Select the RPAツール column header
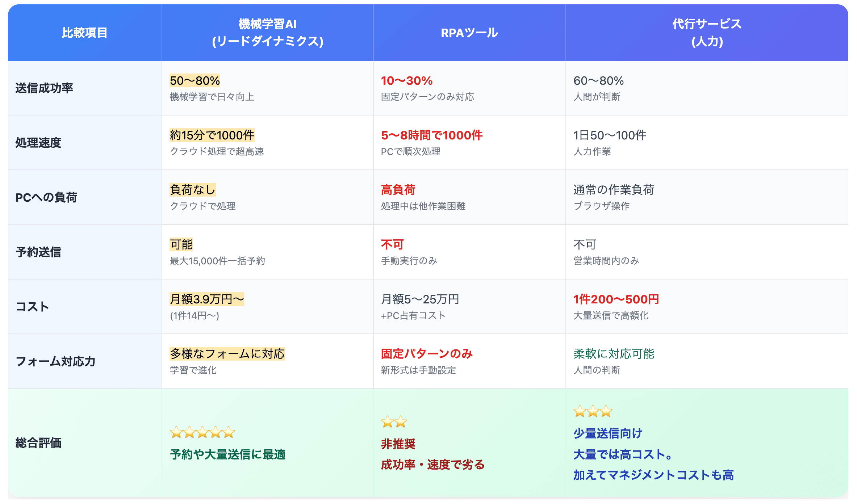The height and width of the screenshot is (504, 857). (x=469, y=33)
